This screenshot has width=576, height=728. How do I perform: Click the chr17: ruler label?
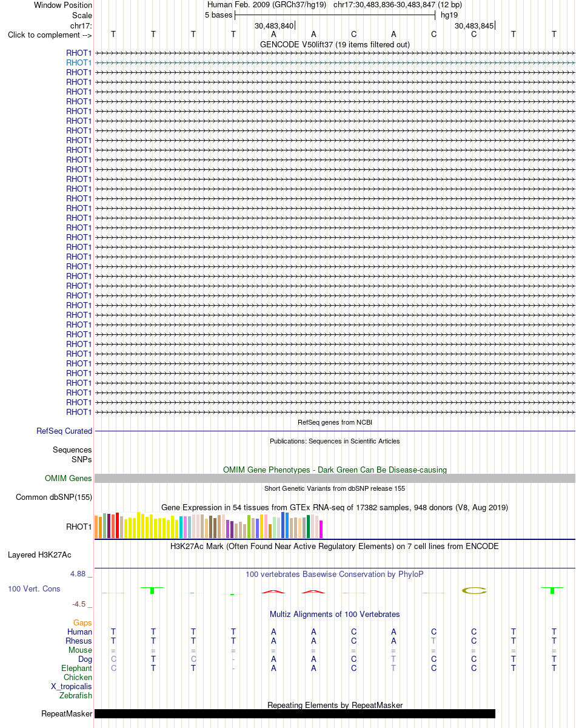coord(81,25)
